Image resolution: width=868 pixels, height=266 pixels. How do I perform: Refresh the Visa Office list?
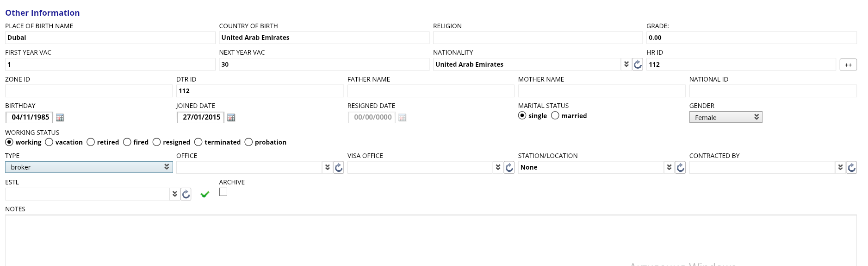point(509,167)
